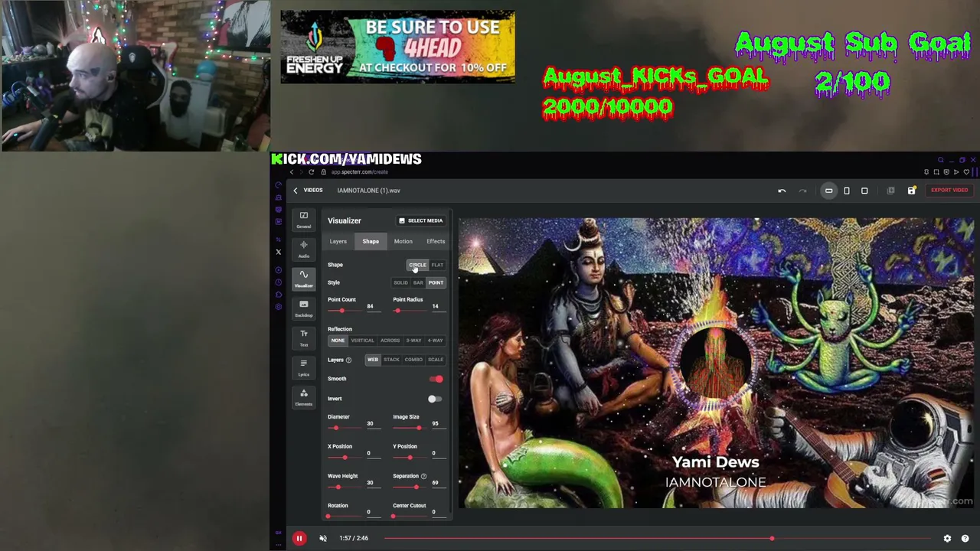
Task: Set reflection to None
Action: (x=338, y=341)
